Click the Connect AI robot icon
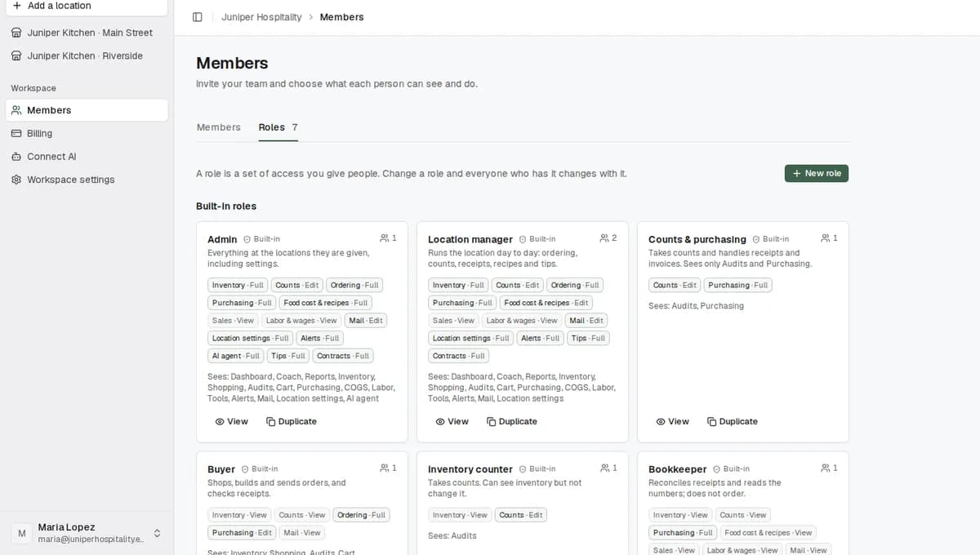The width and height of the screenshot is (980, 555). point(16,156)
